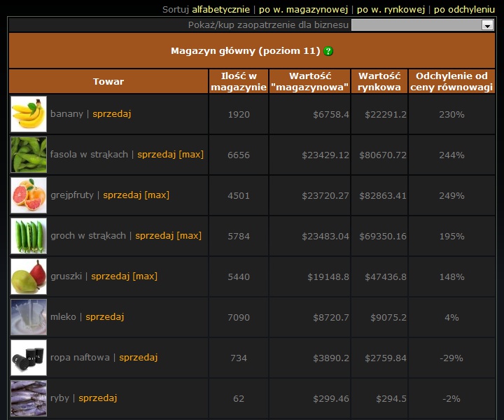Sort by po w. rynkowej

391,9
